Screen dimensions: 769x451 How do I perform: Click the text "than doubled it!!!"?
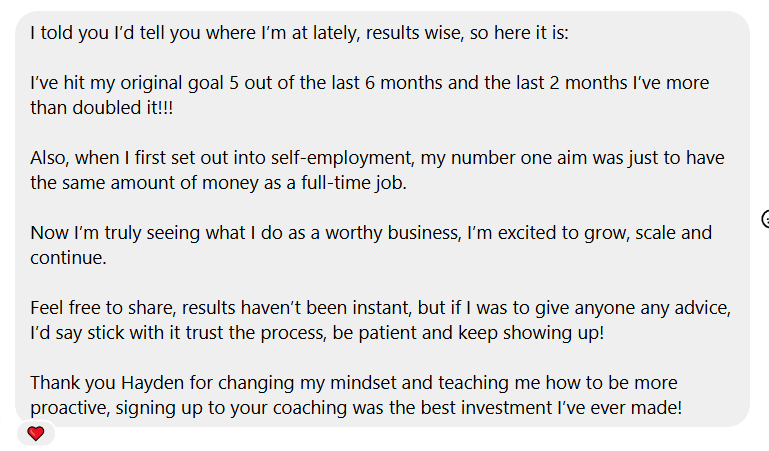102,108
